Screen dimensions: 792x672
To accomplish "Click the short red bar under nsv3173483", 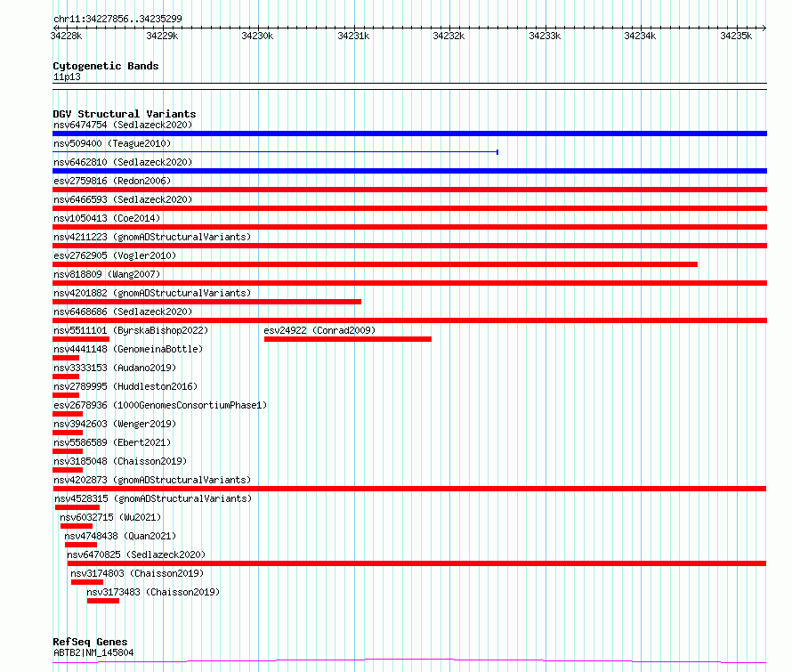I will pos(103,602).
